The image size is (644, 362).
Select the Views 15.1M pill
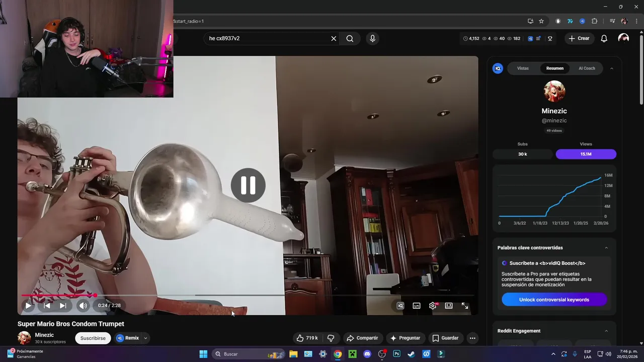coord(586,154)
